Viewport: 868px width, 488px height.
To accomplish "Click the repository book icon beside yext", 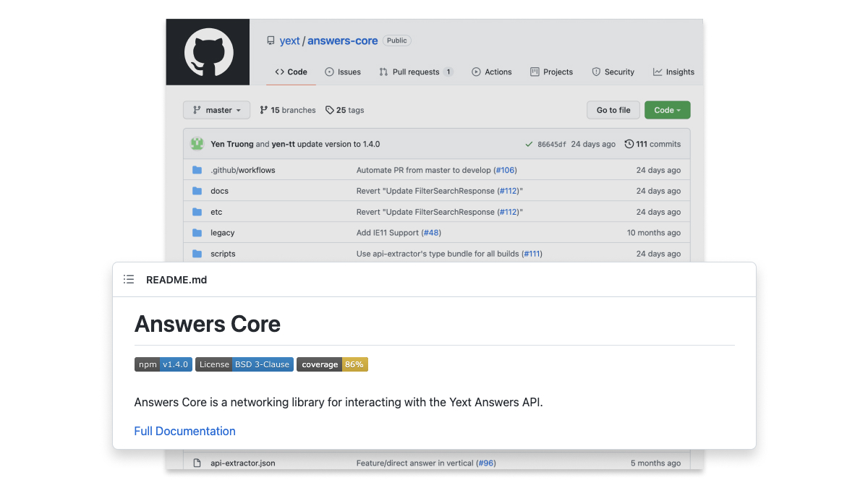I will click(271, 41).
